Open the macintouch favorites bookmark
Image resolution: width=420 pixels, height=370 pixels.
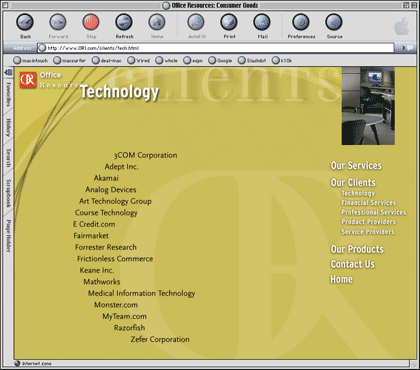click(x=31, y=61)
